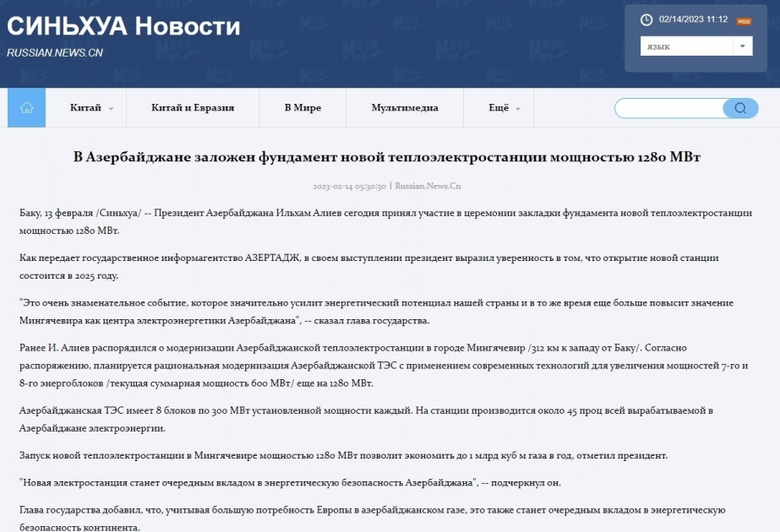The height and width of the screenshot is (532, 780).
Task: Expand the Китай menu arrow
Action: coord(111,108)
